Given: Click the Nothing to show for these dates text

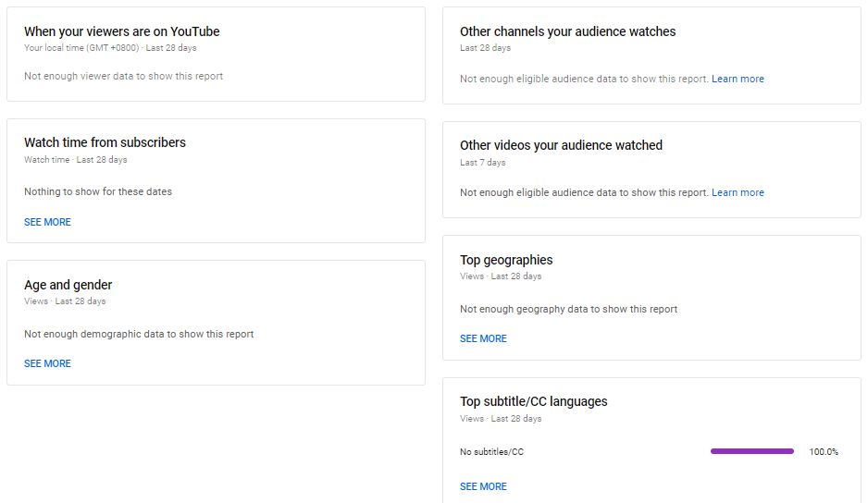Looking at the screenshot, I should pos(98,192).
